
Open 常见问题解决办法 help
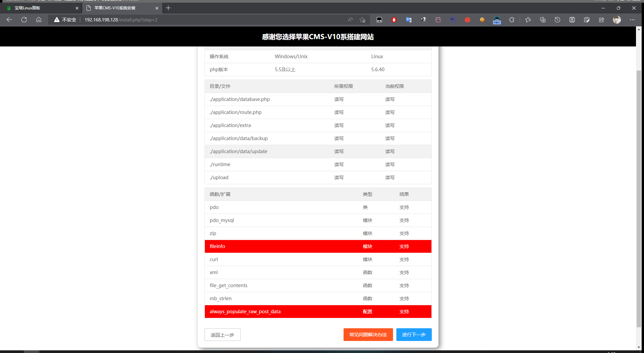pyautogui.click(x=368, y=335)
